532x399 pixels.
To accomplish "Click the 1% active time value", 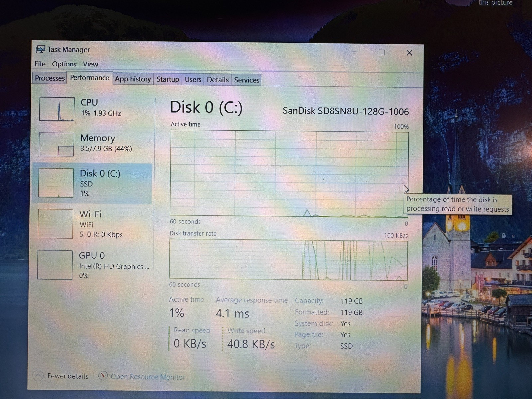I will coord(177,313).
